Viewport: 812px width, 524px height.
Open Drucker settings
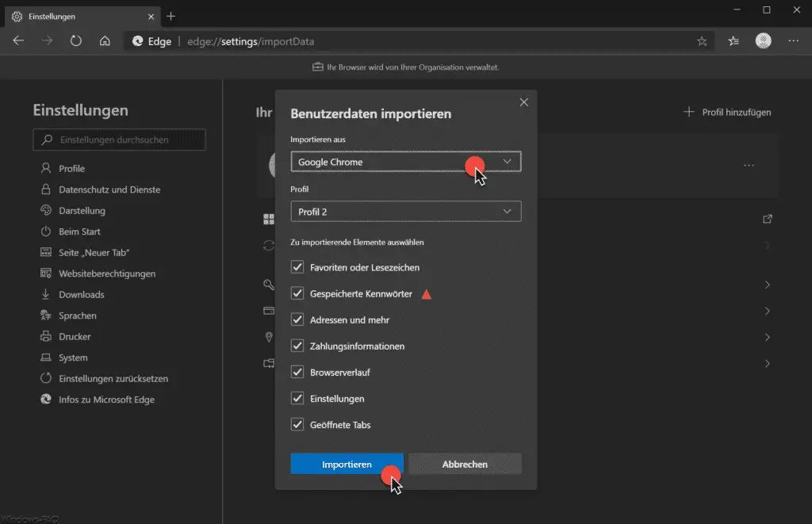tap(75, 337)
